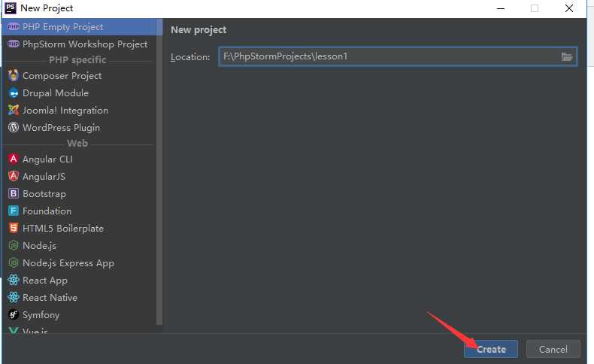
Task: Select "Angular CLI" text
Action: click(x=47, y=159)
